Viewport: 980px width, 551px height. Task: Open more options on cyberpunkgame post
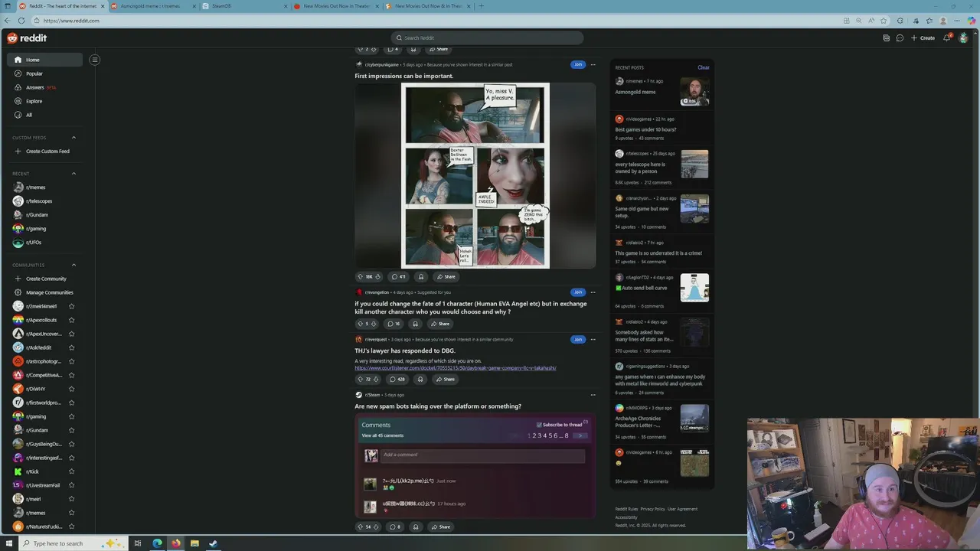[593, 64]
